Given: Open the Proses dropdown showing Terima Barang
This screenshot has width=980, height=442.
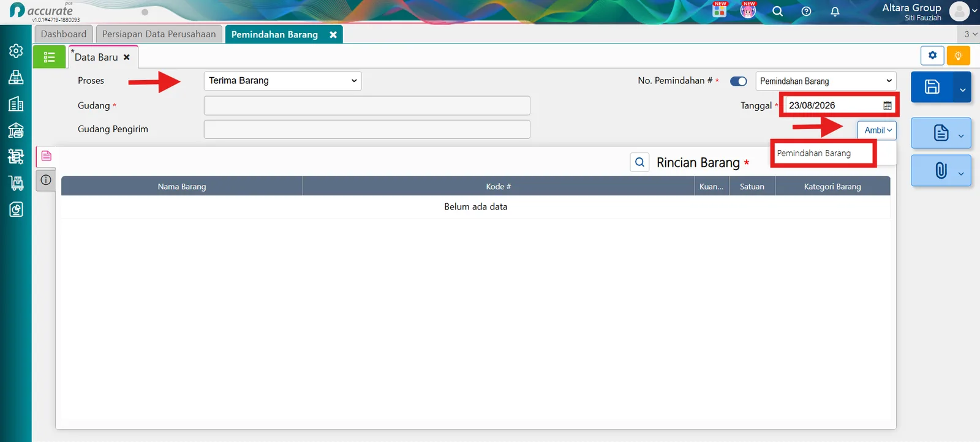Looking at the screenshot, I should pos(282,81).
